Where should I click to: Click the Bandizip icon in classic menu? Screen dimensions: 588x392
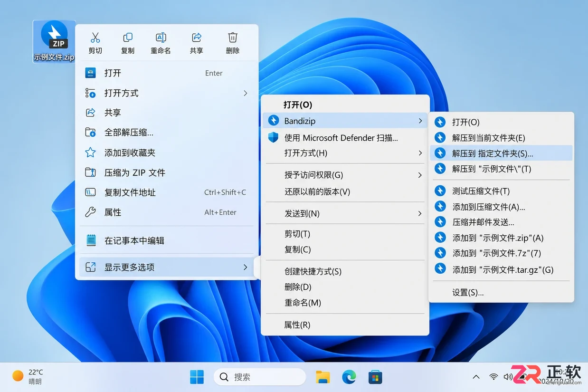273,121
